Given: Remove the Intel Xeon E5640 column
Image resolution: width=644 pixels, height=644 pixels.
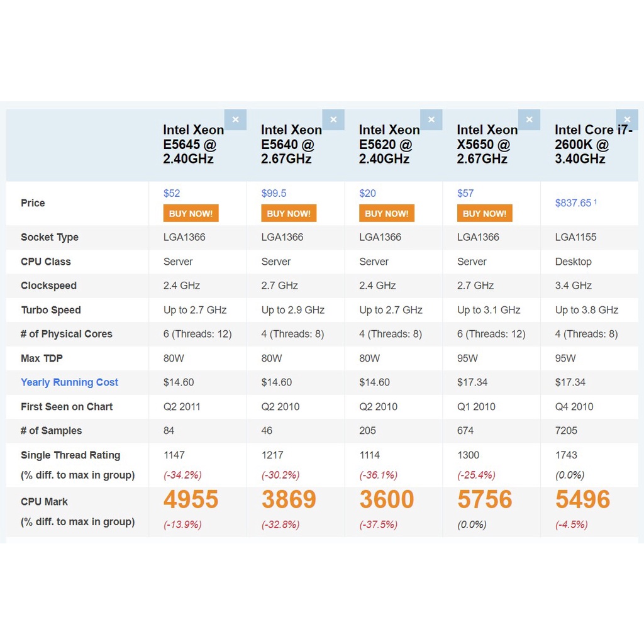Looking at the screenshot, I should point(333,119).
